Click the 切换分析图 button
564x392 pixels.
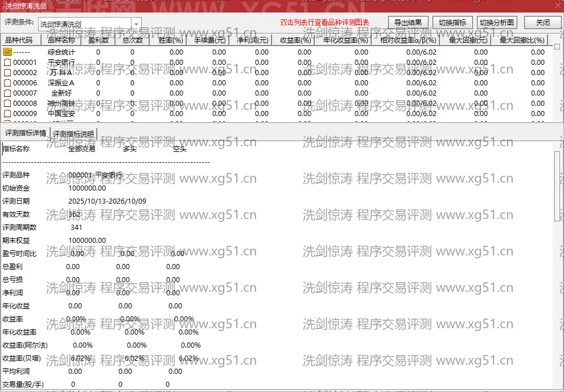click(497, 23)
